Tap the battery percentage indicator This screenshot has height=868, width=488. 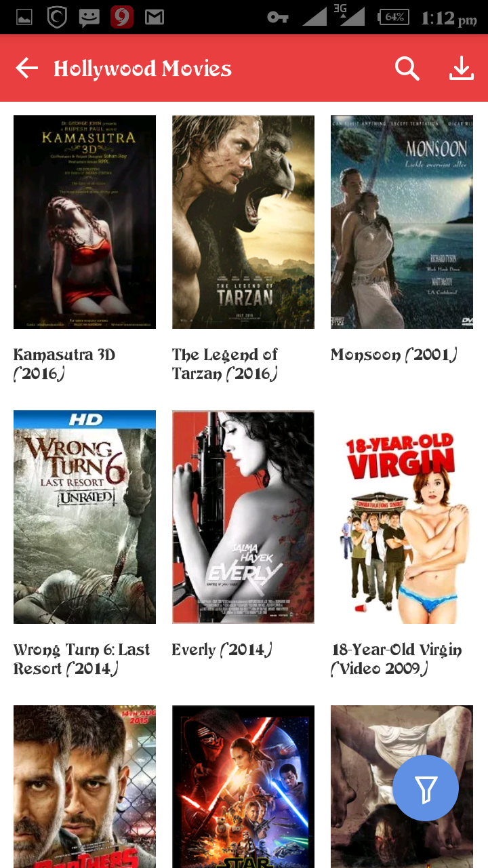(393, 17)
